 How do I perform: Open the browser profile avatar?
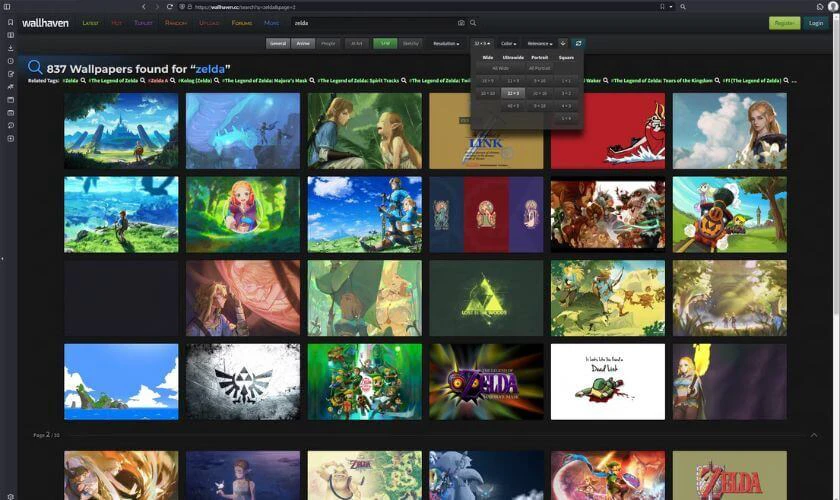835,5
